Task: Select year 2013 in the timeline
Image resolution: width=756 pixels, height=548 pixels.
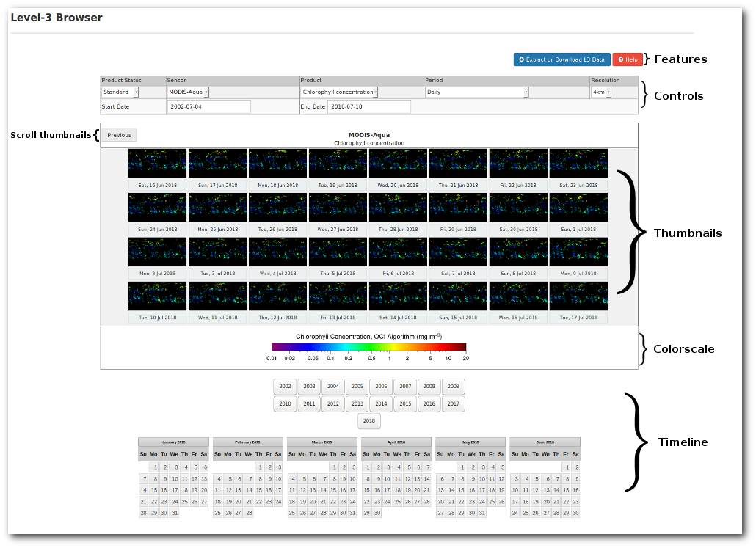Action: (357, 403)
